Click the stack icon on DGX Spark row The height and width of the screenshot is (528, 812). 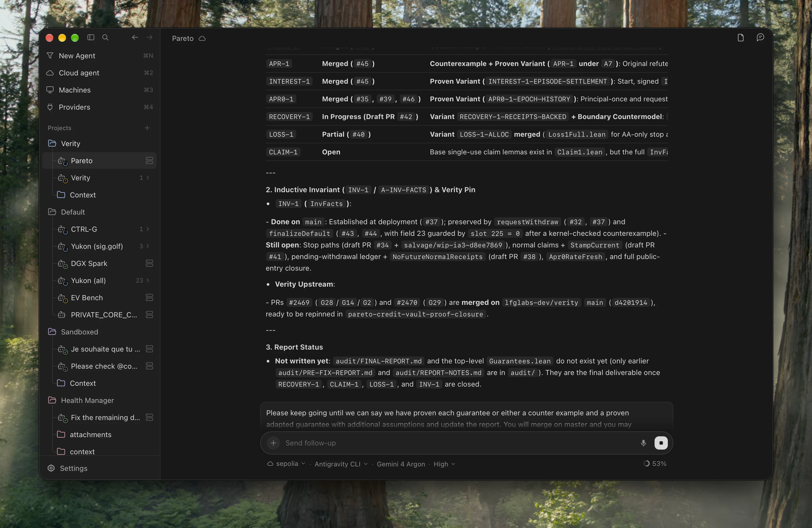tap(149, 263)
